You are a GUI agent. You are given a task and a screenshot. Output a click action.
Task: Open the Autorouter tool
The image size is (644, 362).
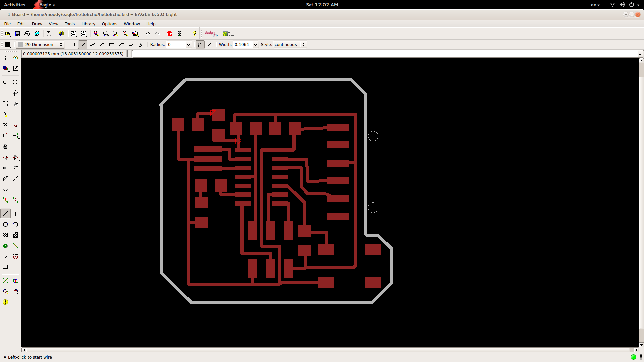[16, 281]
